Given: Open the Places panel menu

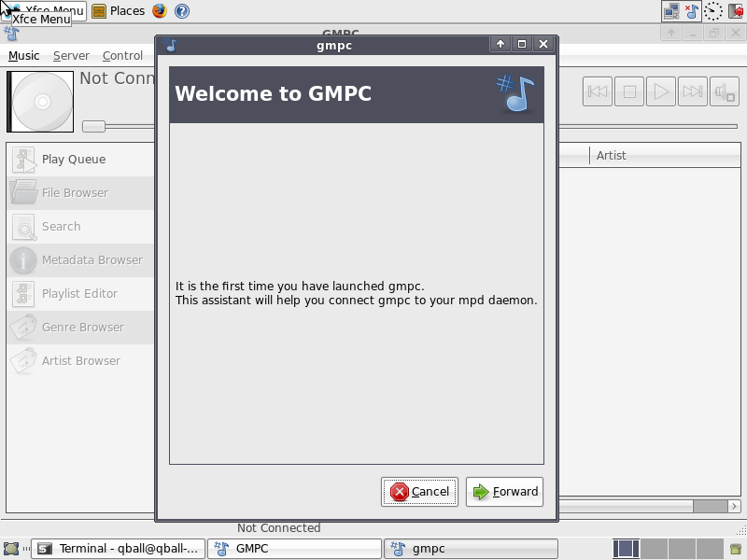Looking at the screenshot, I should (119, 10).
